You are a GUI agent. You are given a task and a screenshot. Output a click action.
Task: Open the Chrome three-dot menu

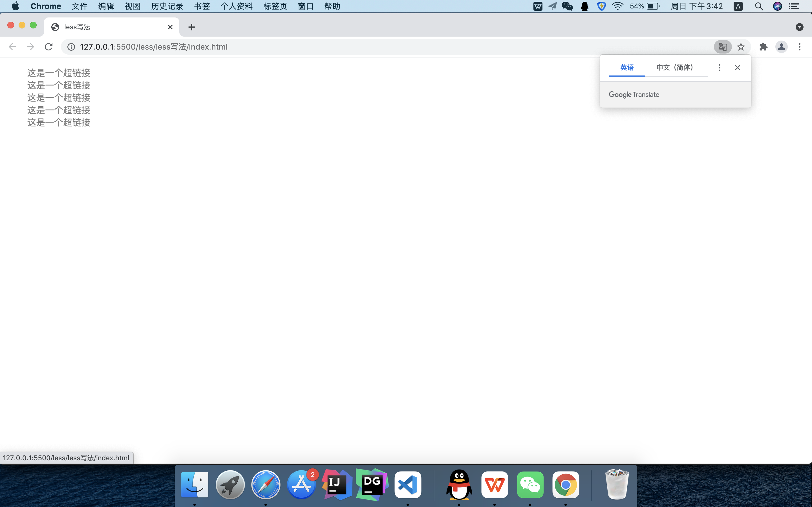[799, 46]
